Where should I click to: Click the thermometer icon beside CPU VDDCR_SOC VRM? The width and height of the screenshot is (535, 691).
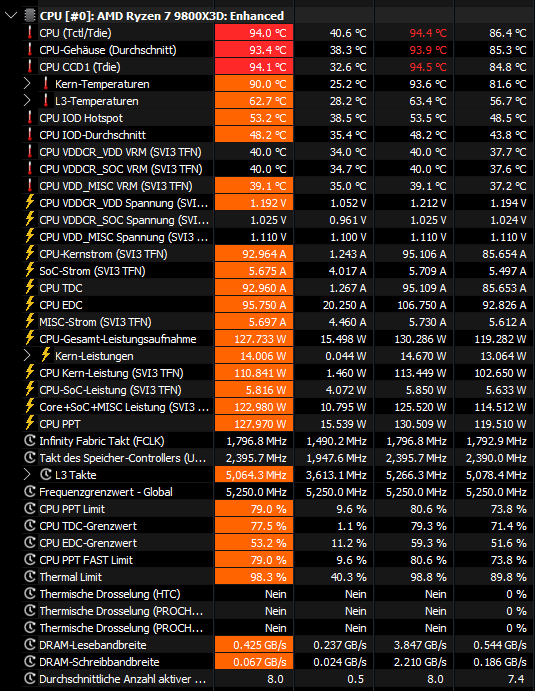coord(30,169)
